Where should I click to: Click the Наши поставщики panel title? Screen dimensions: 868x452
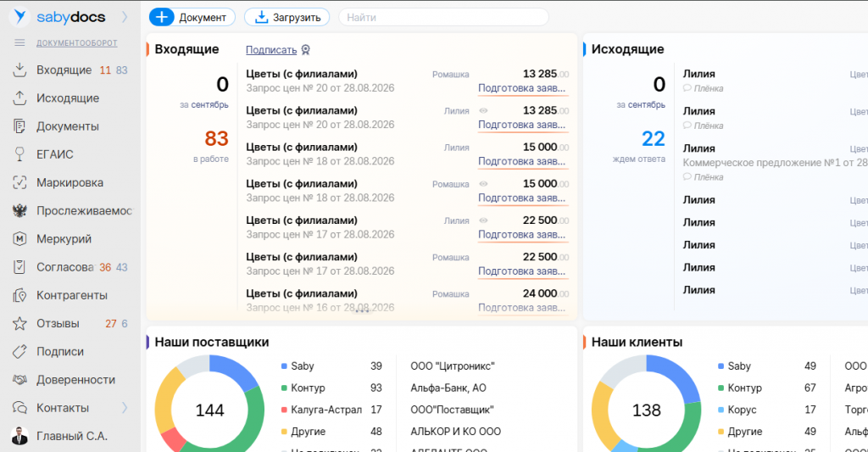pos(211,343)
